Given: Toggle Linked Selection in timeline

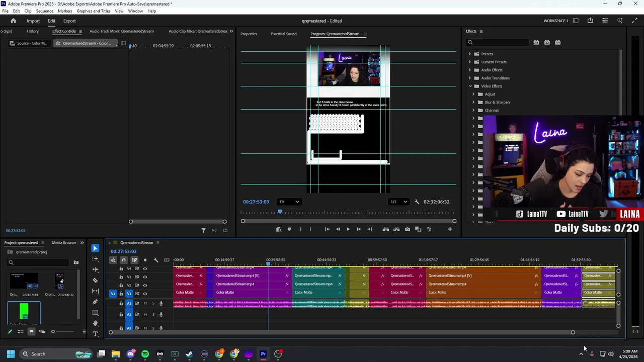Looking at the screenshot, I should pos(134,260).
